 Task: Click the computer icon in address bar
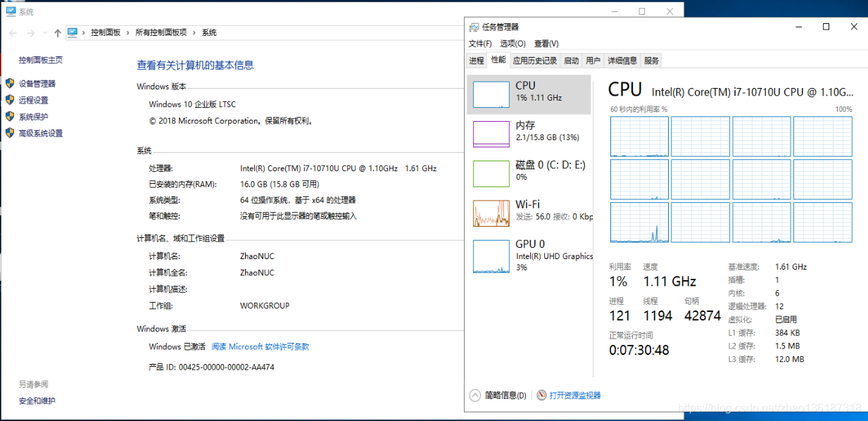73,32
